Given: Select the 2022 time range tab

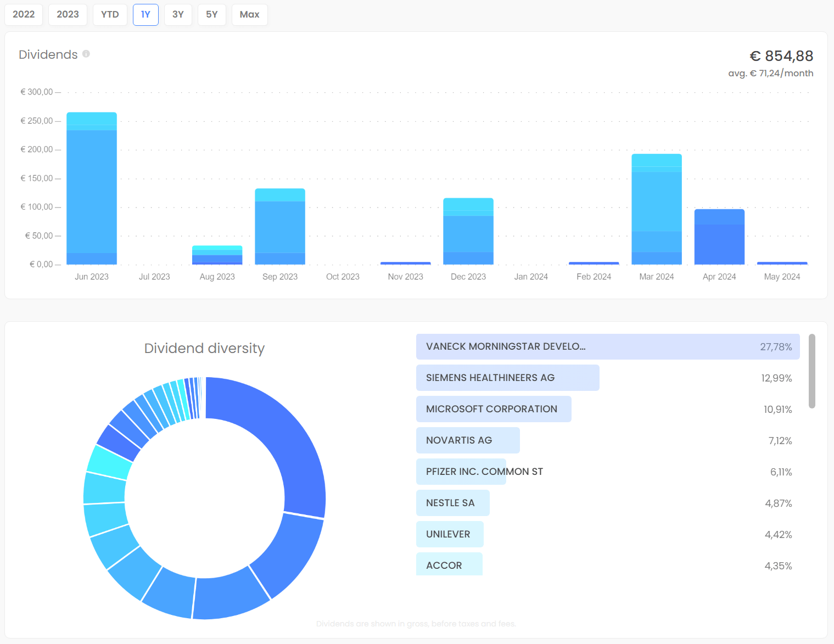Looking at the screenshot, I should [24, 14].
